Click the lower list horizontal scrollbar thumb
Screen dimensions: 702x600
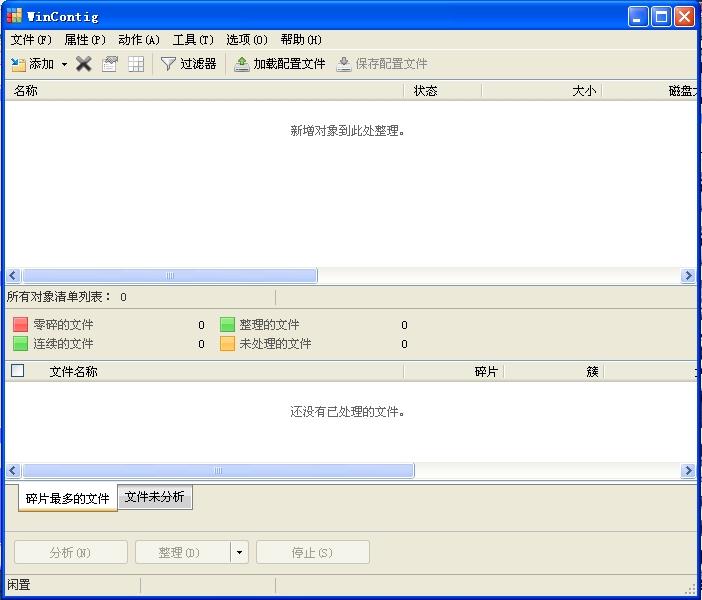(x=218, y=471)
